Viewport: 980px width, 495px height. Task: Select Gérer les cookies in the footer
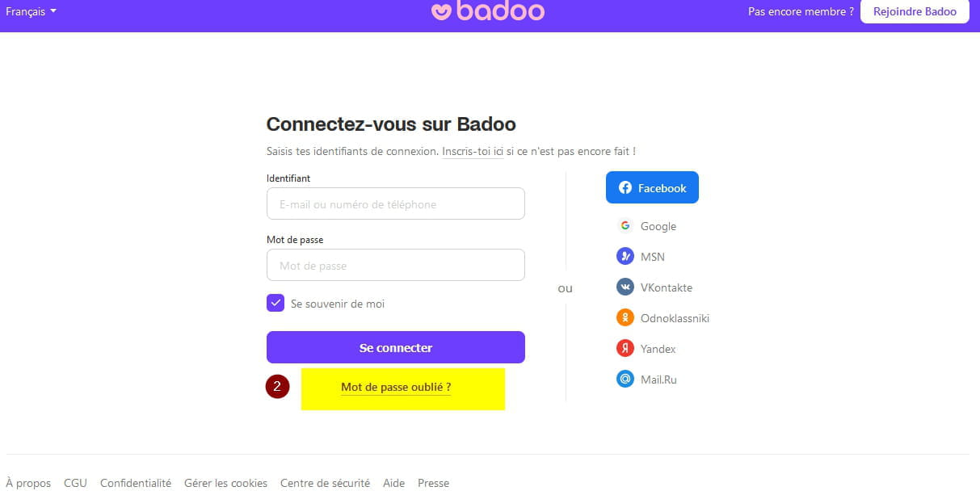(x=225, y=483)
